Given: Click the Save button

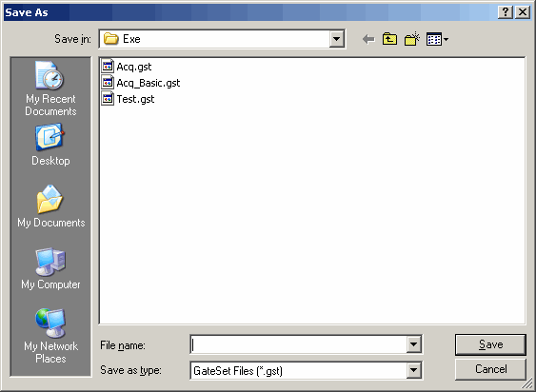Looking at the screenshot, I should [x=490, y=344].
